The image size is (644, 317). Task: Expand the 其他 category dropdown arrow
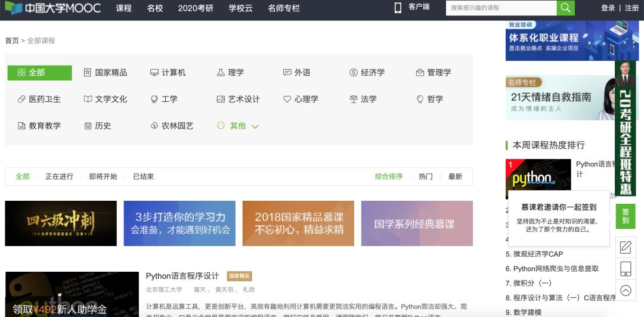pos(255,126)
